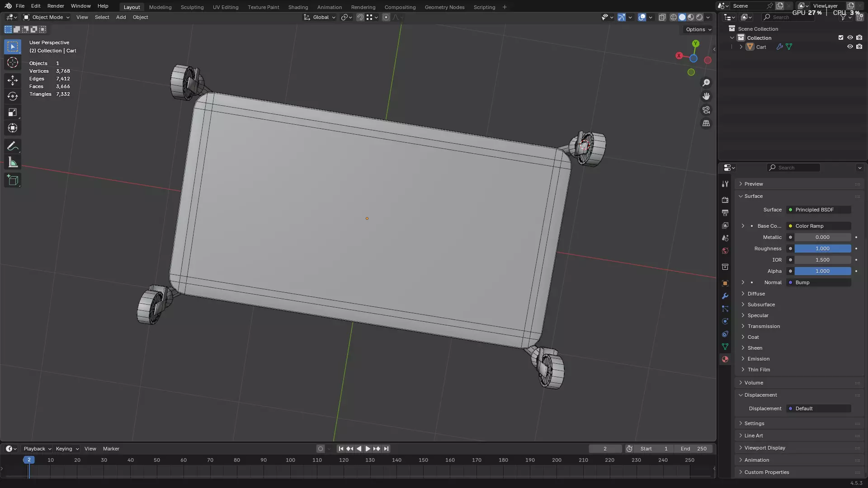Switch to the Shading workspace tab

click(298, 7)
